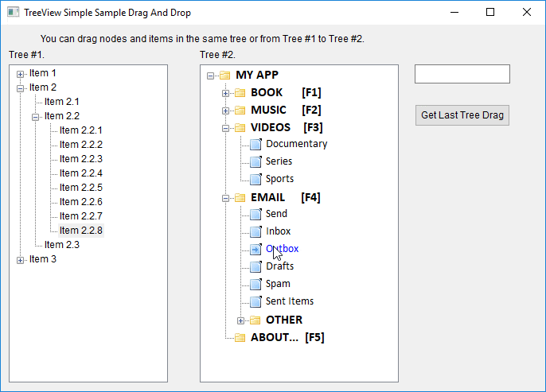Viewport: 546px width, 392px height.
Task: Select Item 2.2.4
Action: 81,173
